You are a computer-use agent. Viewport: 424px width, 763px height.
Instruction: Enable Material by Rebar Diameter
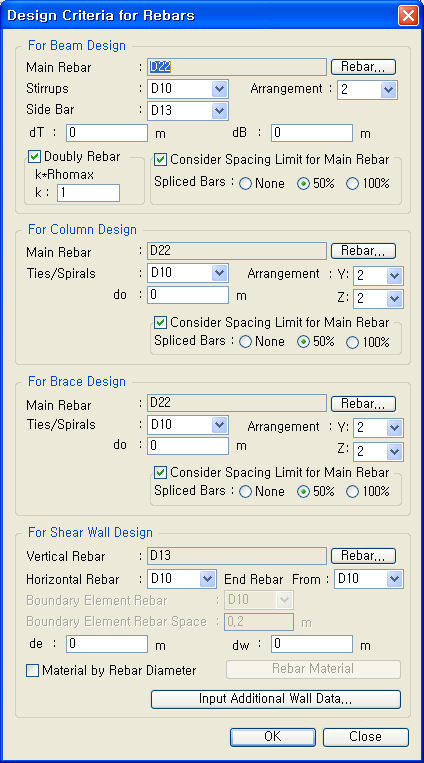32,671
